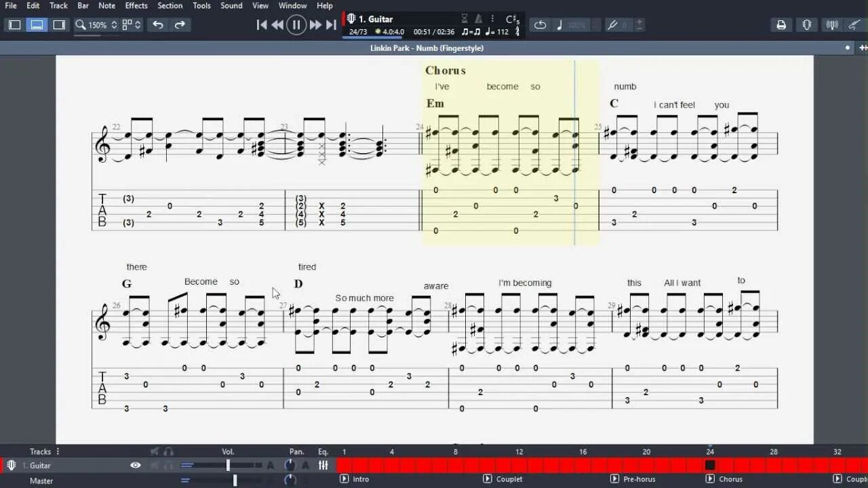The image size is (868, 488).
Task: Click the bar position 24/73
Action: click(358, 32)
